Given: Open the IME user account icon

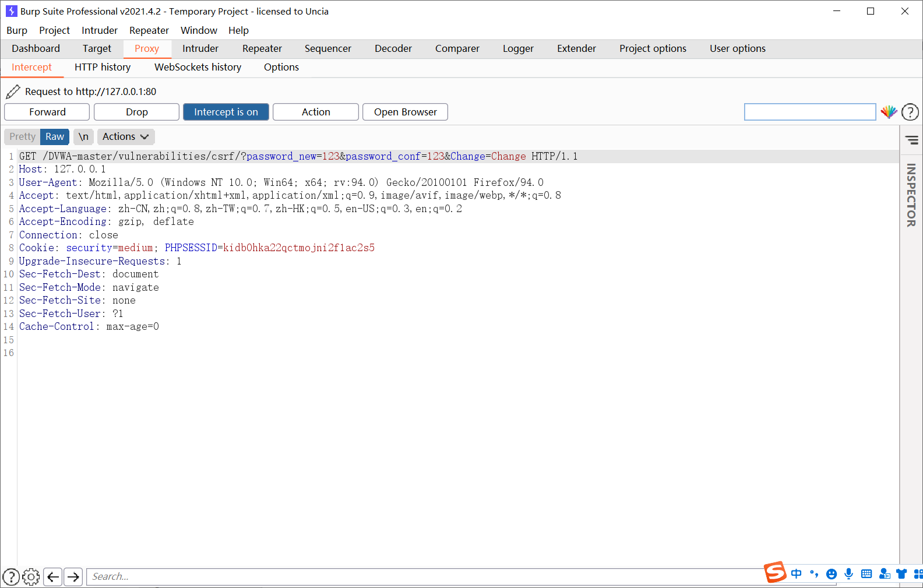Looking at the screenshot, I should (885, 574).
